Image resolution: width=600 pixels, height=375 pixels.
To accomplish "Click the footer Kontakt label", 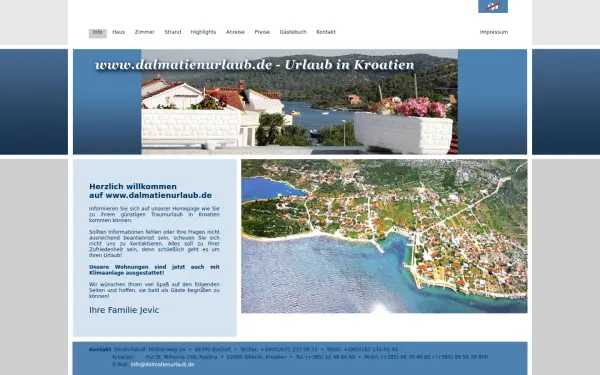I will coord(100,349).
